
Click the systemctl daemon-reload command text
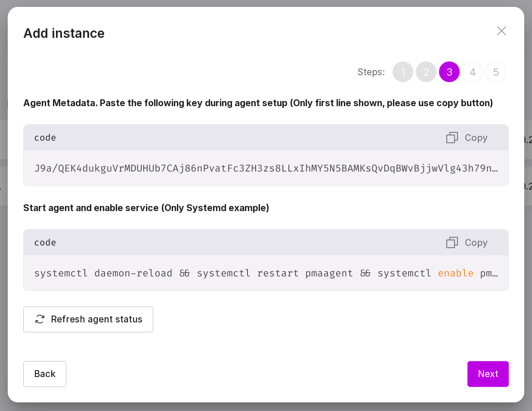103,273
